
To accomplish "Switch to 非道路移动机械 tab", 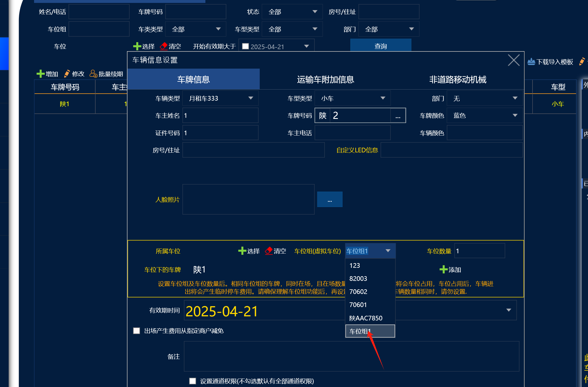I will point(458,79).
